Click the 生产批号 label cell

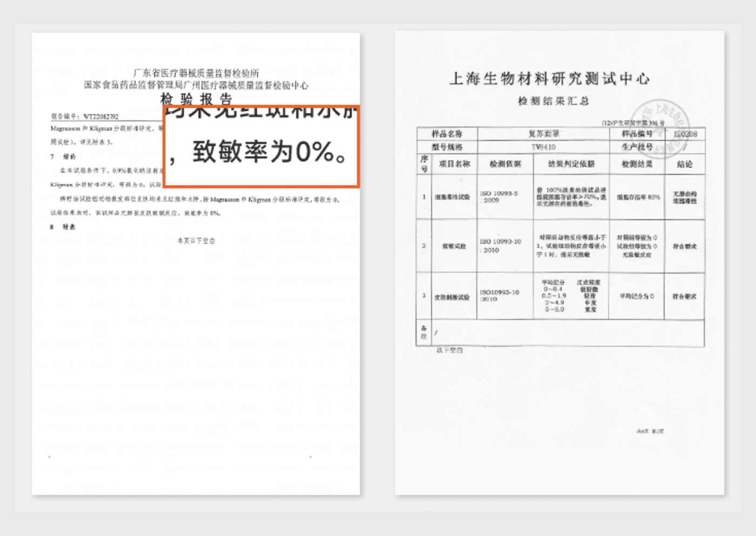[637, 147]
